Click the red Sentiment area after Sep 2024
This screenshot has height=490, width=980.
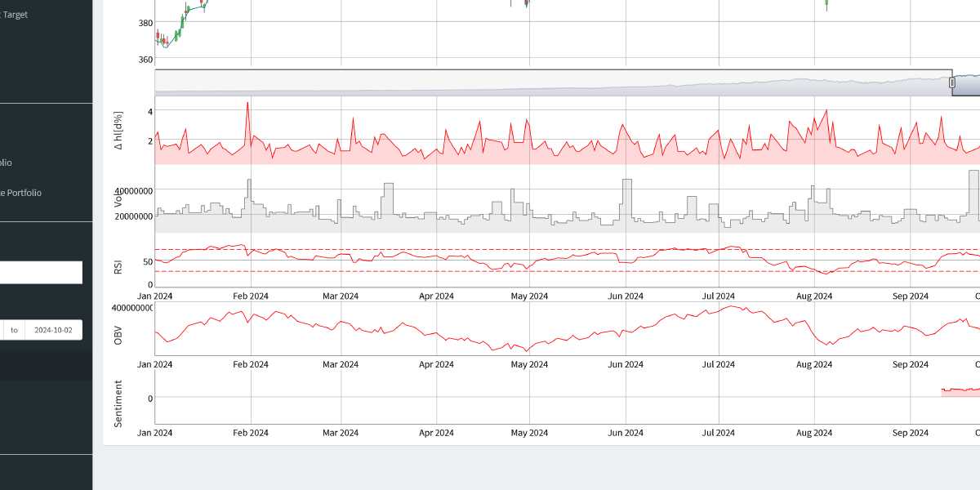pos(960,392)
